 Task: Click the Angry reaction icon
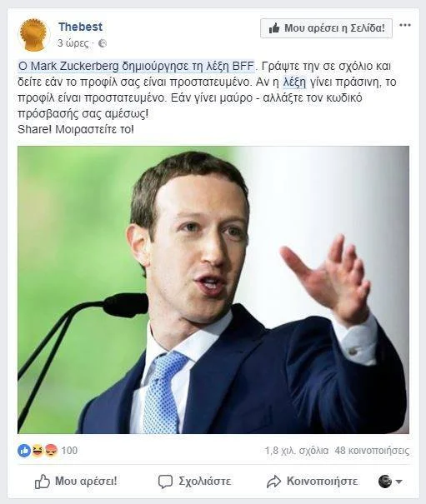tap(51, 451)
